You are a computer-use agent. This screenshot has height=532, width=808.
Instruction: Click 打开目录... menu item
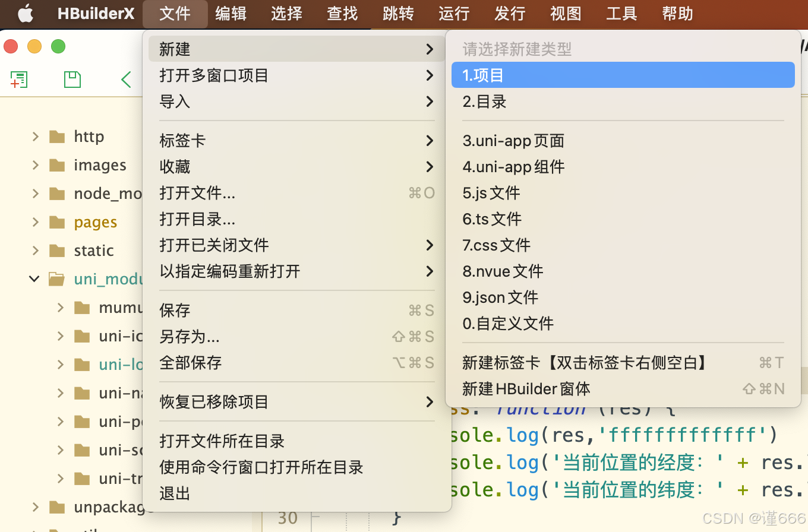tap(297, 219)
